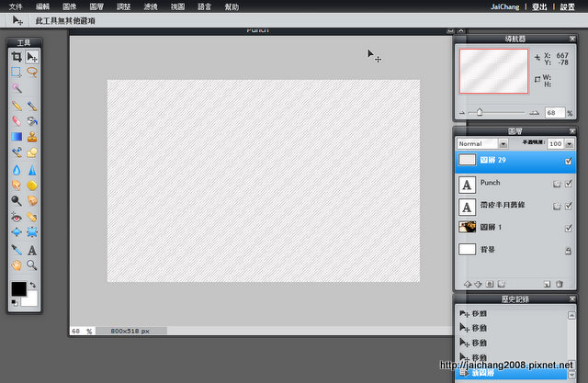588x383 pixels.
Task: Click the navigator zoom slider handle
Action: pos(480,112)
